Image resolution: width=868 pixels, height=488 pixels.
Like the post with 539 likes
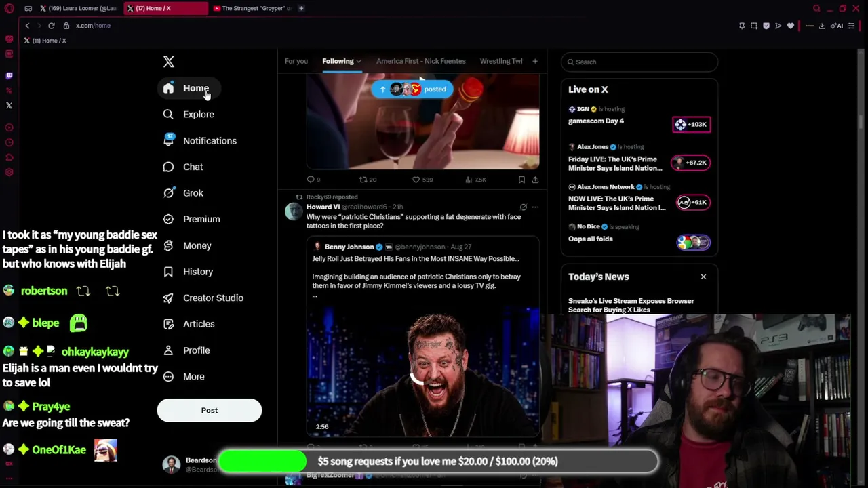pos(422,180)
